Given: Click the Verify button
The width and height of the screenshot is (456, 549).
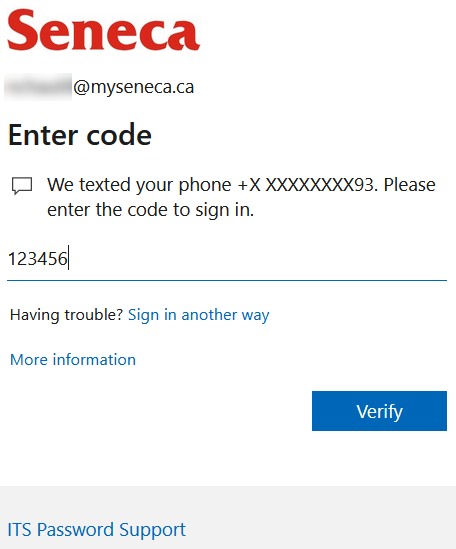Looking at the screenshot, I should [x=379, y=411].
